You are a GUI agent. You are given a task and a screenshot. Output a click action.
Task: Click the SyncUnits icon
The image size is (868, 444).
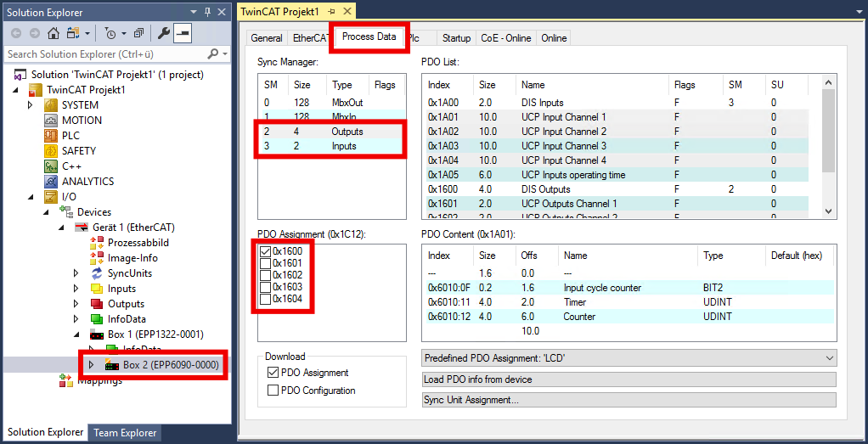(x=98, y=273)
